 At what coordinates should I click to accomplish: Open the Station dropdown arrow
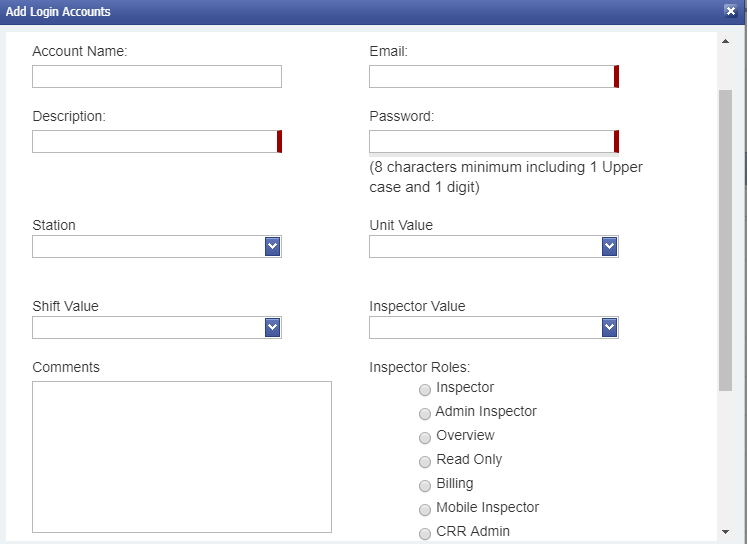click(272, 246)
